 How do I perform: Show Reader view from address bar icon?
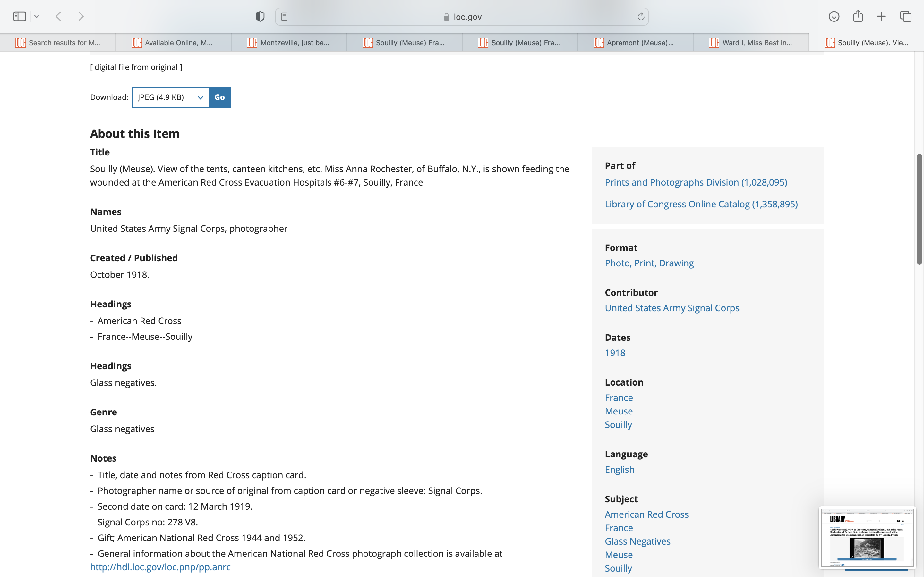point(284,16)
